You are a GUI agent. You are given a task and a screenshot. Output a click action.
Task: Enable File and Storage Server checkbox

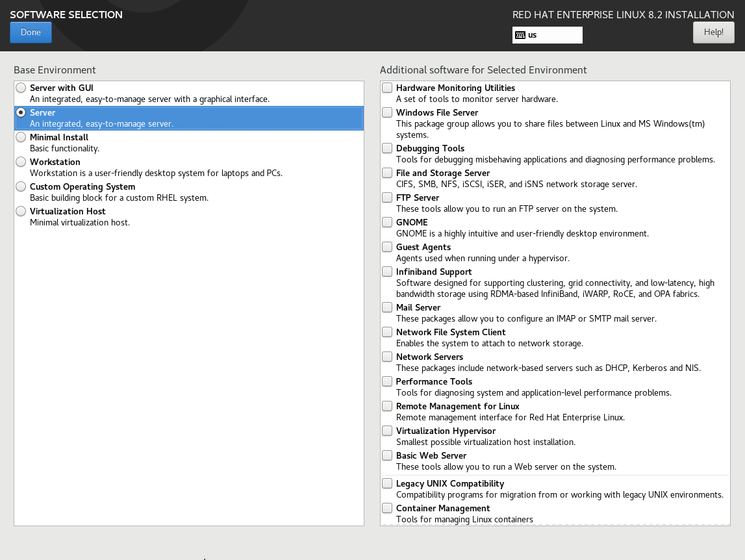point(387,173)
